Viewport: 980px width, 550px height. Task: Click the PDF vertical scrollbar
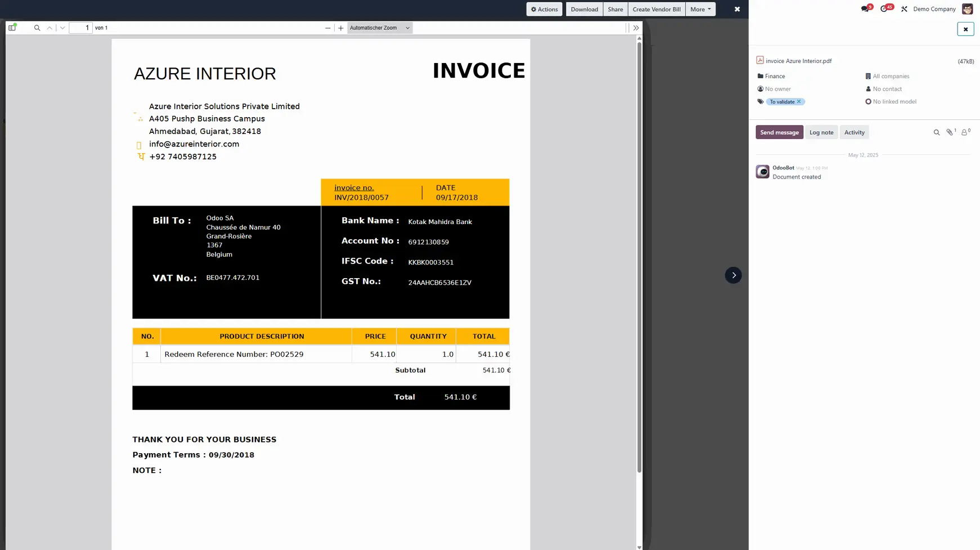click(x=639, y=257)
